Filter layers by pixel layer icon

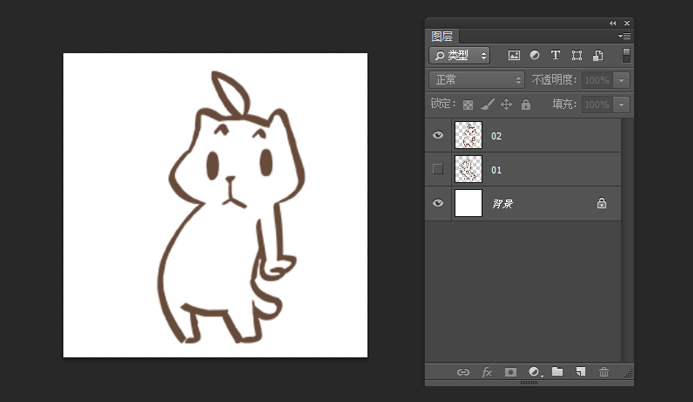pyautogui.click(x=514, y=55)
